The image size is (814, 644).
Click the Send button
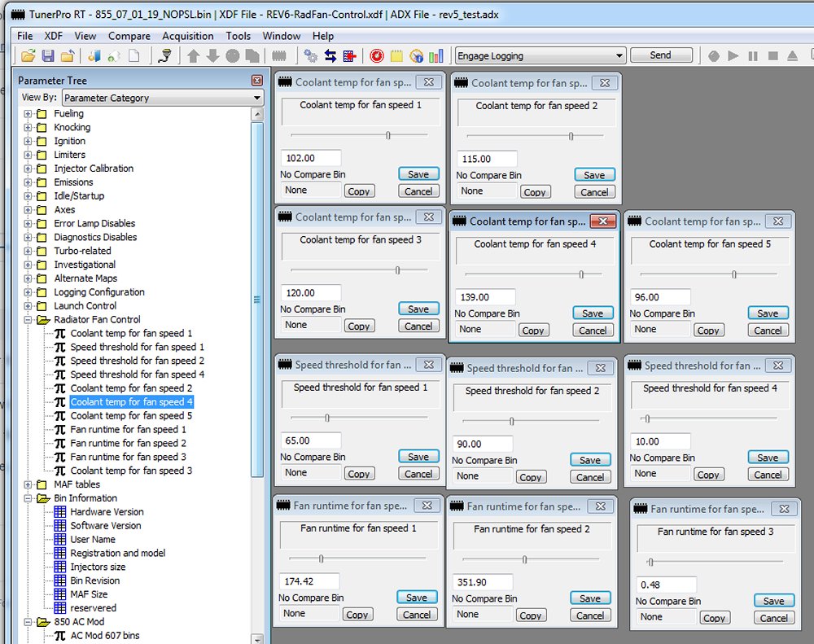point(661,55)
